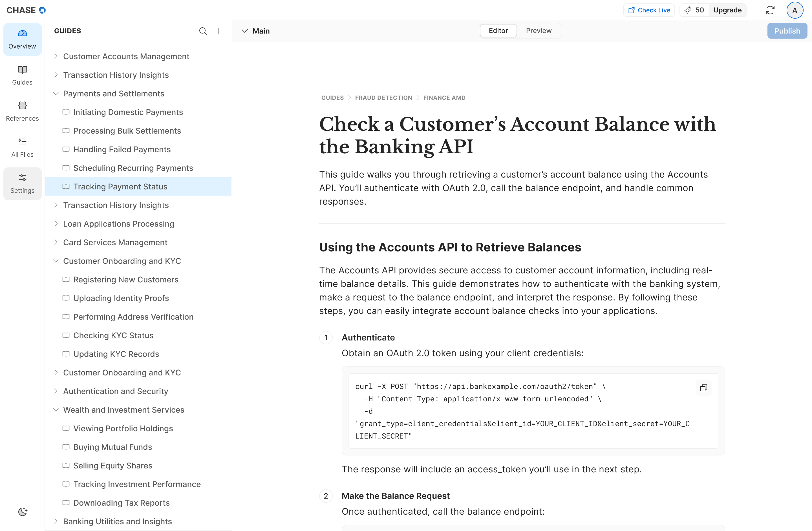Open the References section in sidebar
Image resolution: width=812 pixels, height=531 pixels.
[x=23, y=111]
